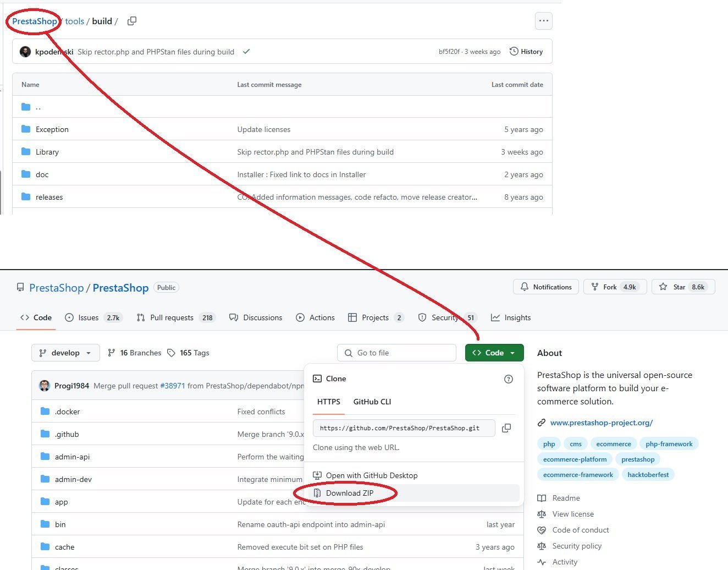Open the PrestaShop breadcrumb link
The height and width of the screenshot is (570, 728).
[x=35, y=21]
